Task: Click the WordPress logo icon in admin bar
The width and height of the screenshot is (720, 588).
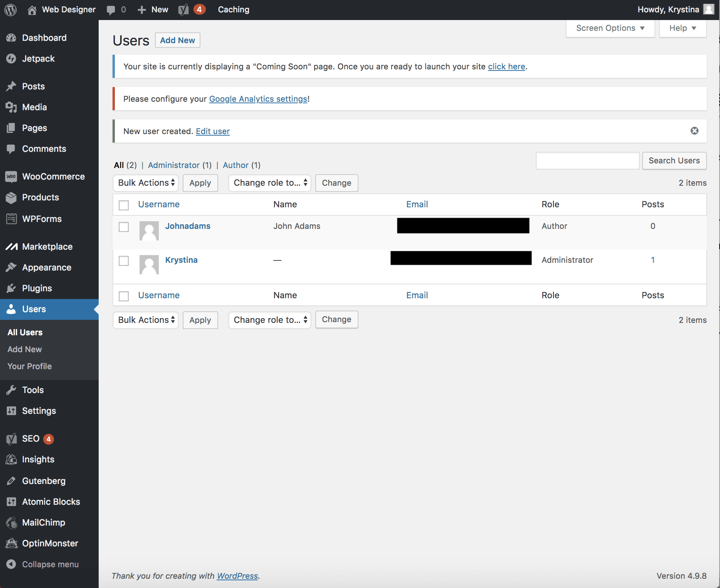Action: [10, 10]
